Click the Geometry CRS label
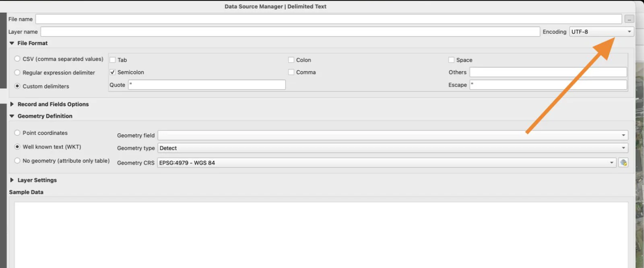The height and width of the screenshot is (268, 644). [x=136, y=163]
